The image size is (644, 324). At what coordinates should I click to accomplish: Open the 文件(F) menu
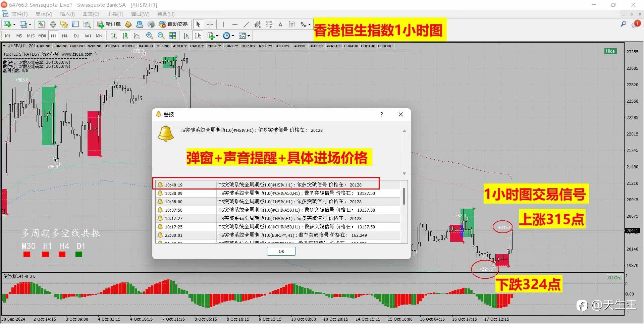pos(19,14)
